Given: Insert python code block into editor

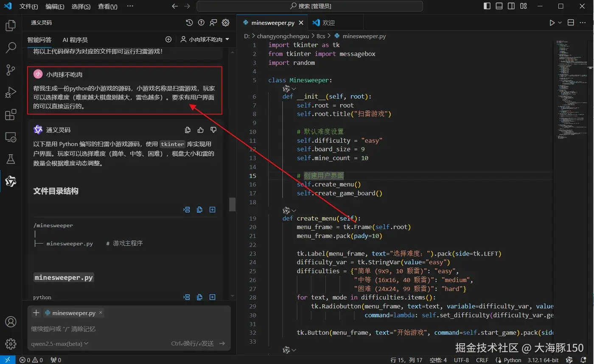Looking at the screenshot, I should [187, 297].
